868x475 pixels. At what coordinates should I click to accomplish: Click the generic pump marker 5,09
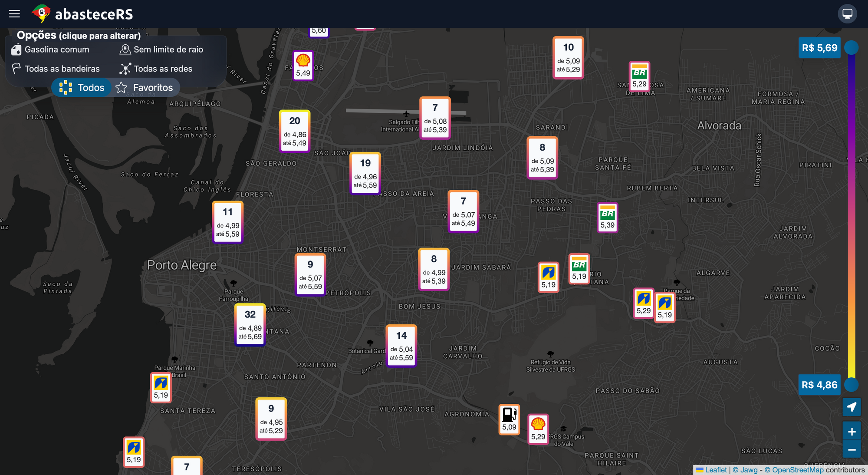(509, 419)
